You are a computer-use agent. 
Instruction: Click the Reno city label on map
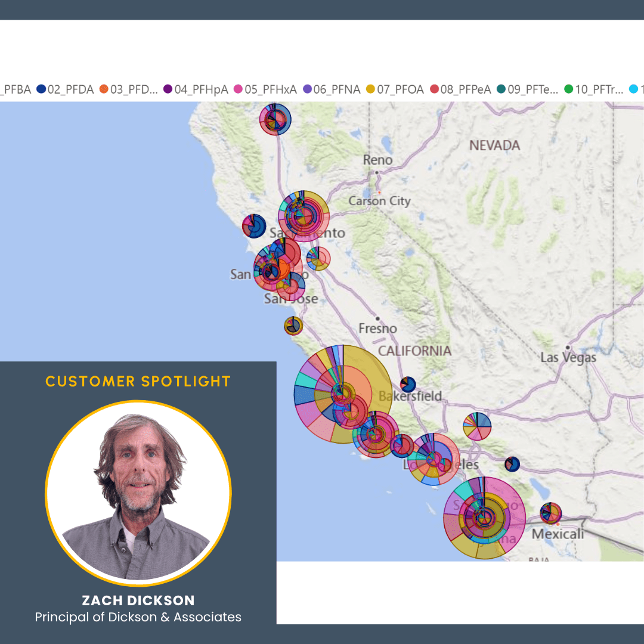pyautogui.click(x=378, y=160)
